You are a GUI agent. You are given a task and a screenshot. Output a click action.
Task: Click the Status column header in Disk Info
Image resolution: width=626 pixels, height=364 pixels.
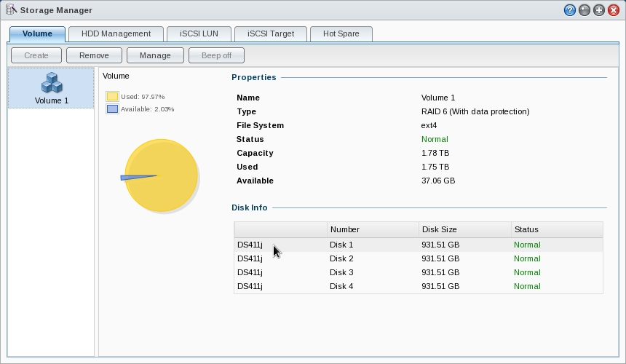coord(557,229)
